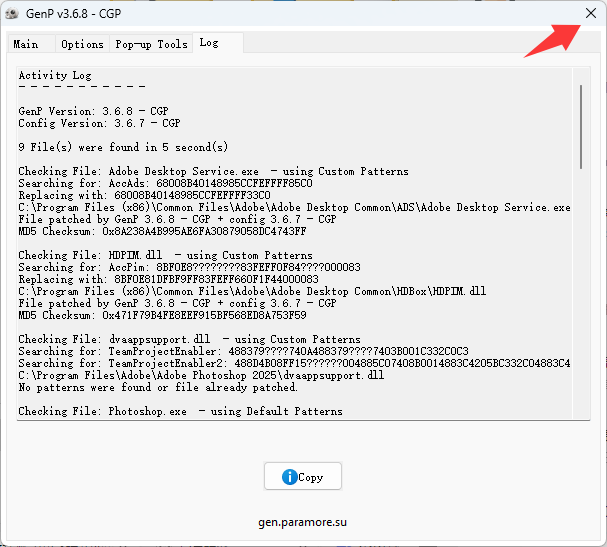Click 'Searching for: TeamProjectEnabler2:' line
Screen dimensions: 607x547
tap(294, 363)
